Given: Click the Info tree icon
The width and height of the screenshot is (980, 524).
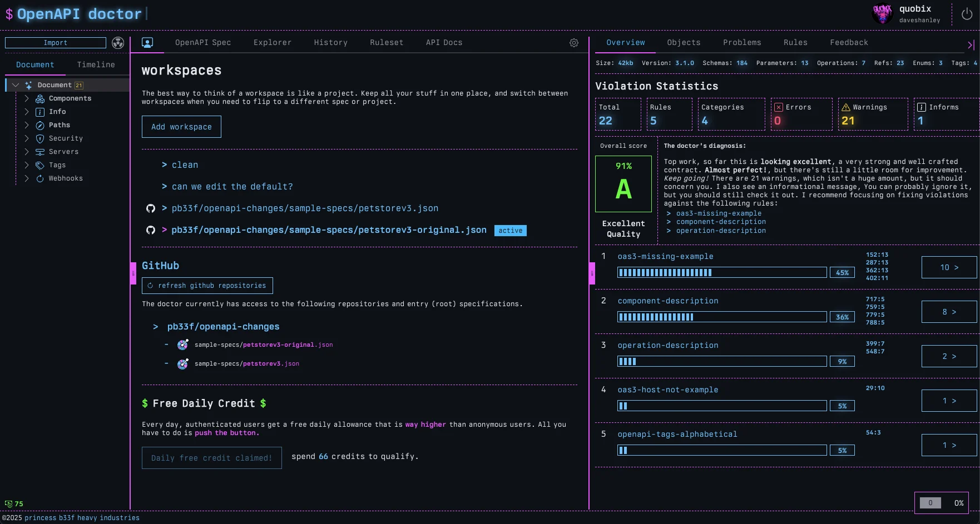Looking at the screenshot, I should [40, 112].
